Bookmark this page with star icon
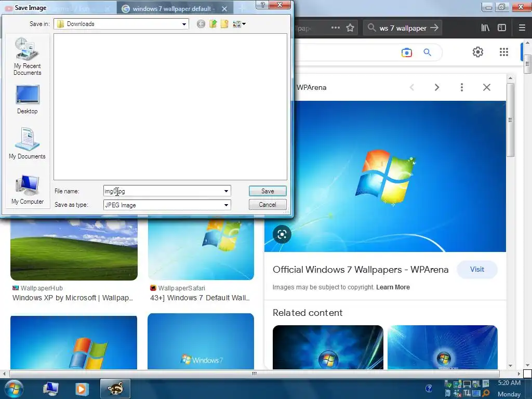Image resolution: width=532 pixels, height=399 pixels. click(350, 28)
